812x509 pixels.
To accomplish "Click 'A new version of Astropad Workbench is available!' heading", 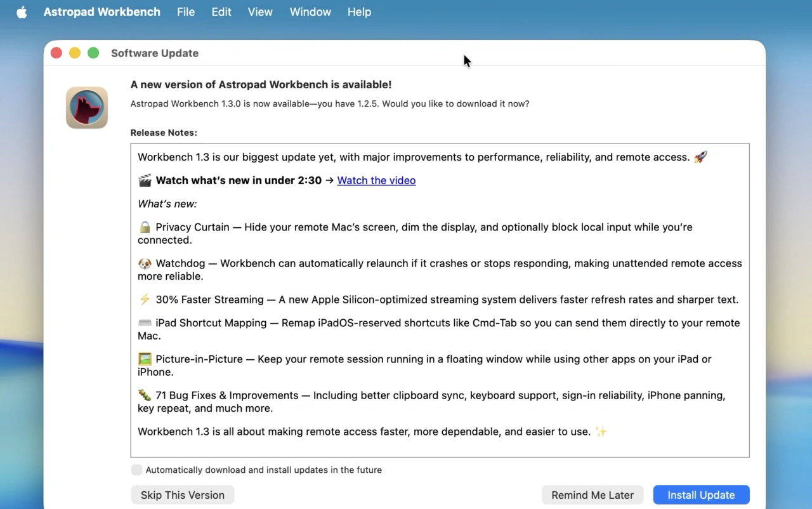I will [x=261, y=84].
